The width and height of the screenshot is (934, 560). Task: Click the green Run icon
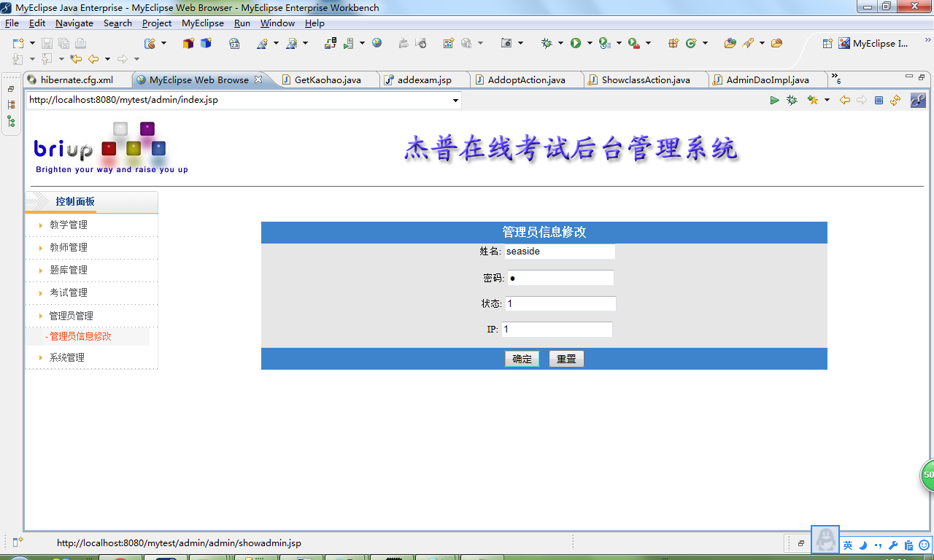575,44
